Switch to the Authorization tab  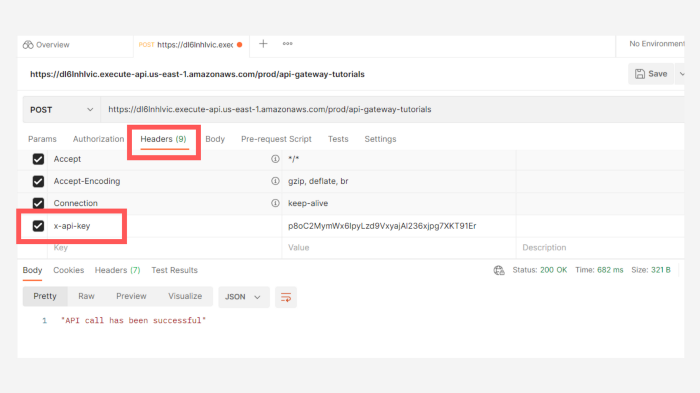[98, 139]
